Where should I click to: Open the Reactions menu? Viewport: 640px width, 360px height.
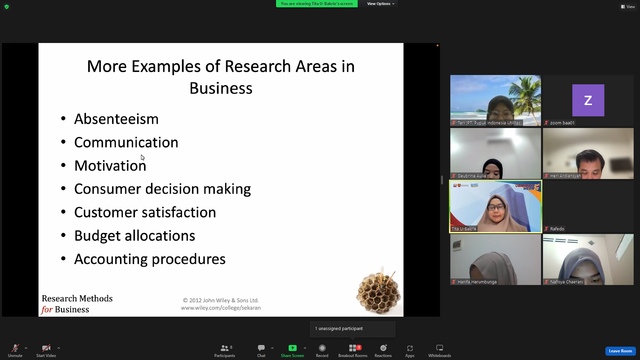pyautogui.click(x=383, y=350)
